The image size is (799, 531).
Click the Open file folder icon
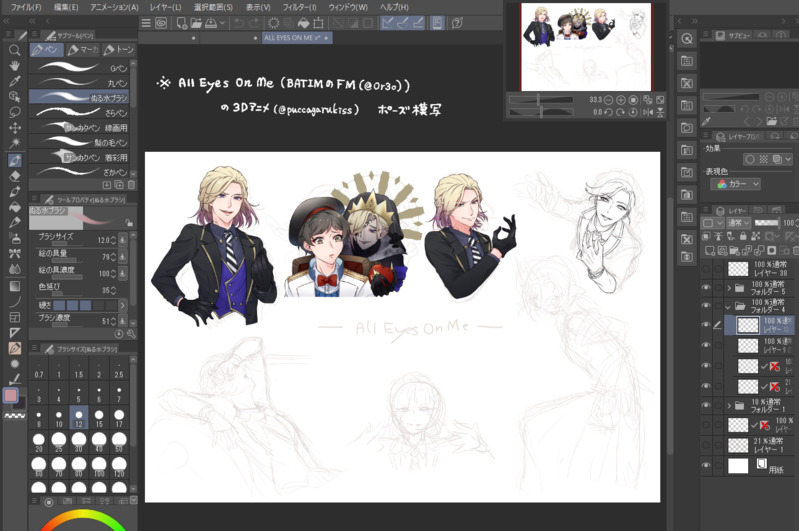[196, 23]
